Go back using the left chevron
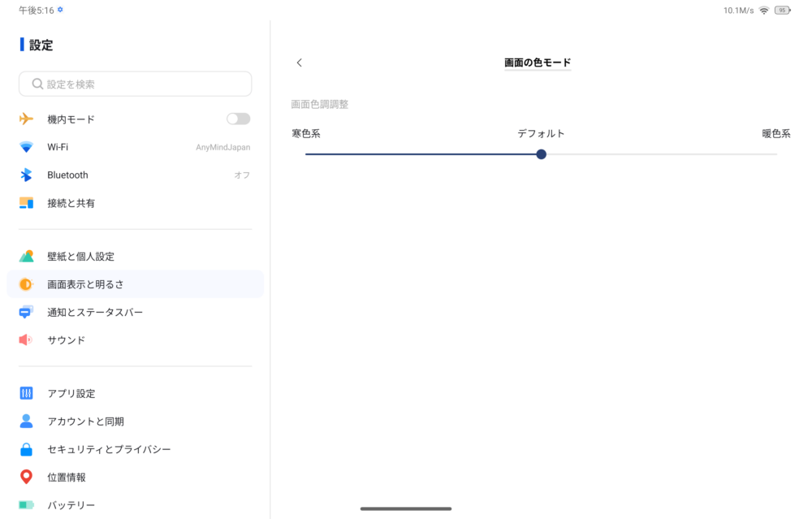This screenshot has height=519, width=812. click(x=299, y=63)
